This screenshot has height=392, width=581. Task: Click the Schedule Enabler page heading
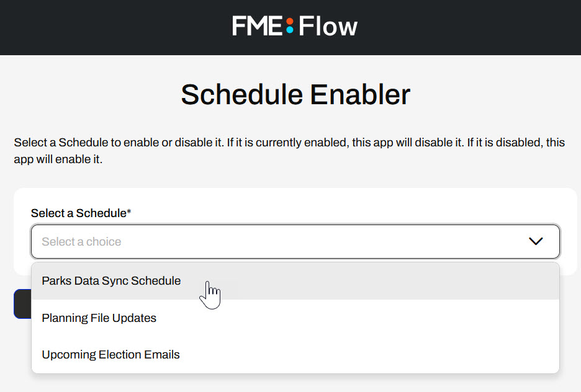tap(295, 95)
